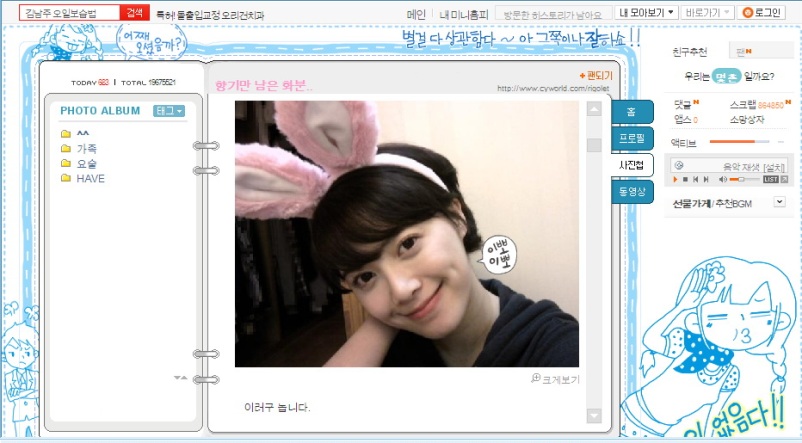Click the TODAY visitor count
The height and width of the screenshot is (443, 802).
90,82
